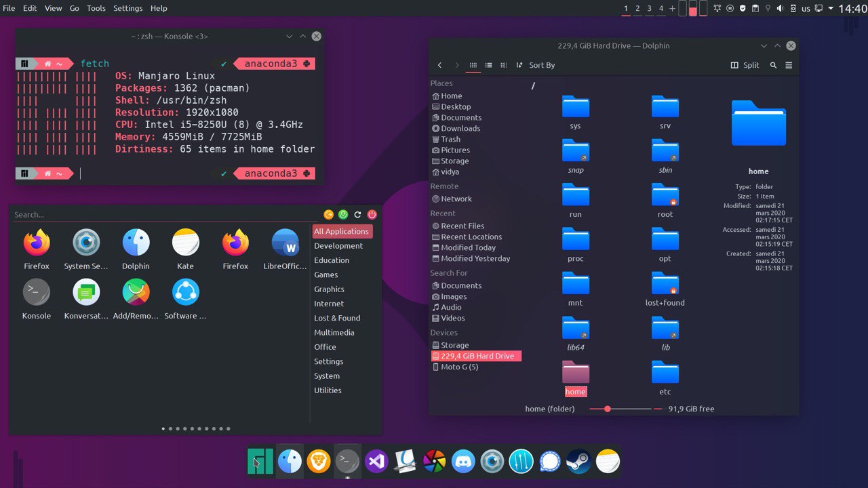Open Add/Remove Software from launcher

[x=136, y=292]
